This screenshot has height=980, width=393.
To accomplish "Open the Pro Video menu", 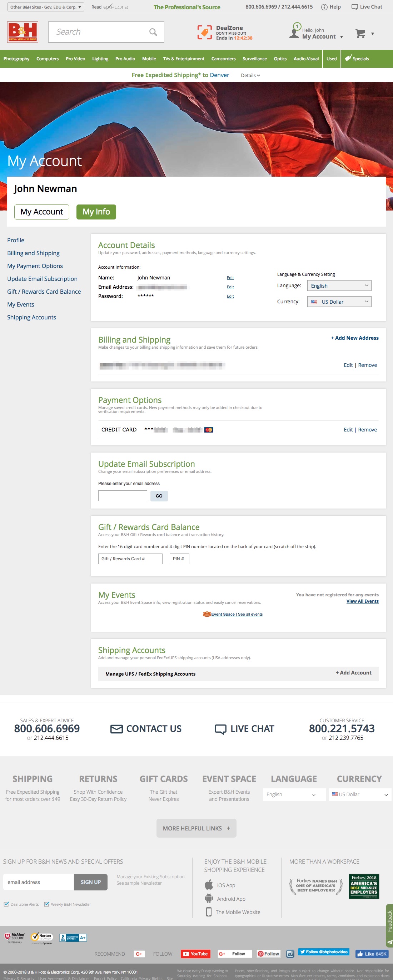I will (x=75, y=59).
